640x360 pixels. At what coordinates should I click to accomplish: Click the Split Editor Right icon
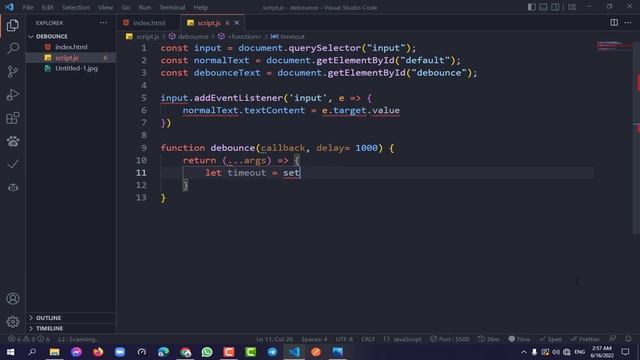[x=614, y=23]
